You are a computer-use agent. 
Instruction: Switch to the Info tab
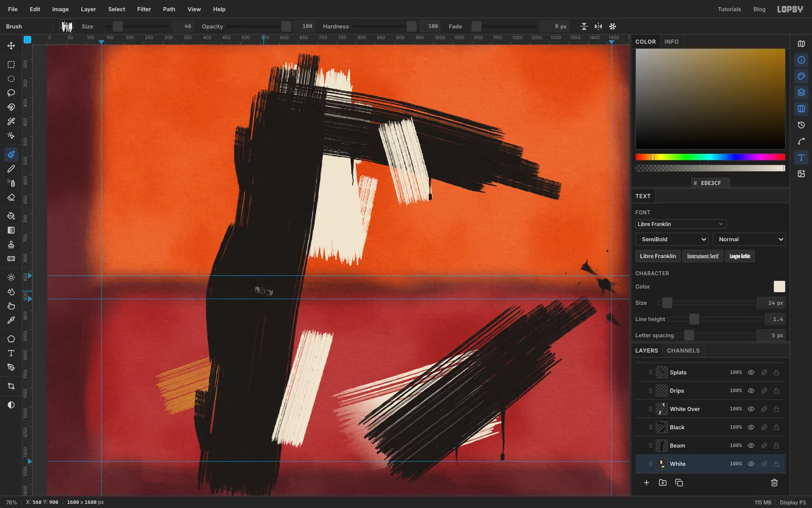[x=671, y=42]
